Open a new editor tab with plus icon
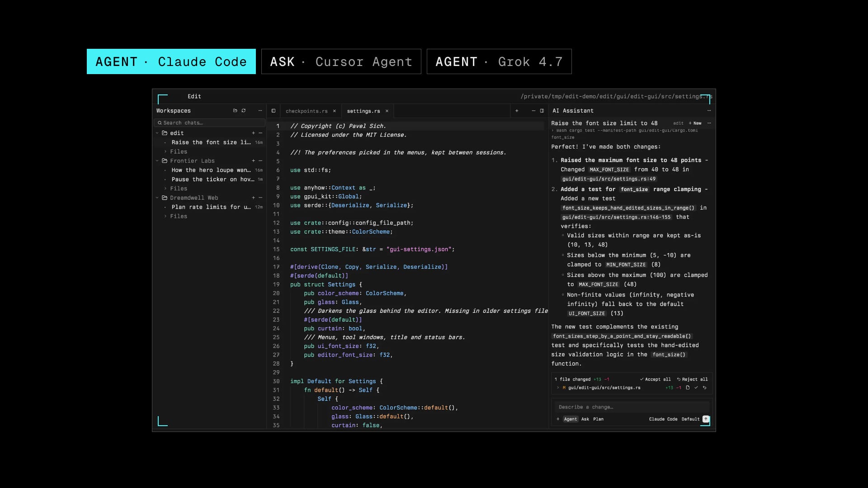Image resolution: width=868 pixels, height=488 pixels. tap(517, 111)
